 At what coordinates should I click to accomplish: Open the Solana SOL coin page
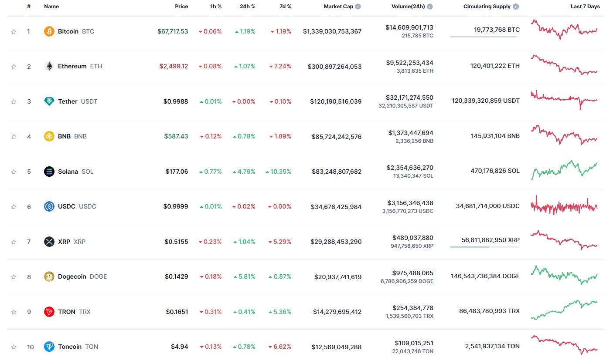[76, 172]
